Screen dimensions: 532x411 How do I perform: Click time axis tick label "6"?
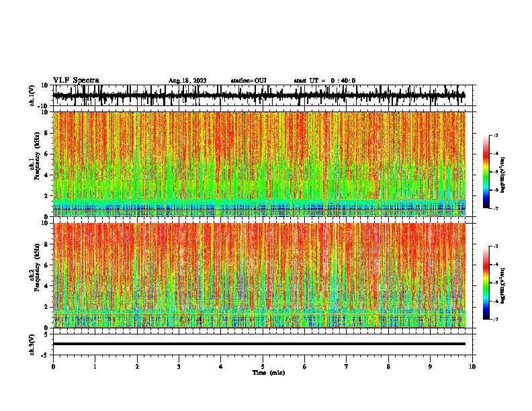304,367
